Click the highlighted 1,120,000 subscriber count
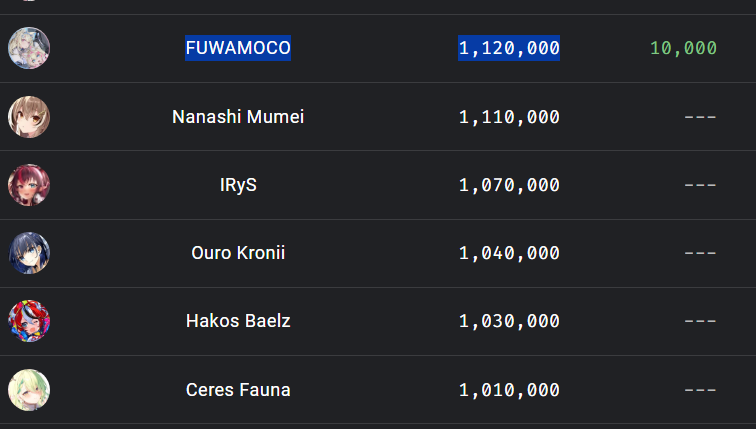Viewport: 756px width, 429px height. (509, 48)
